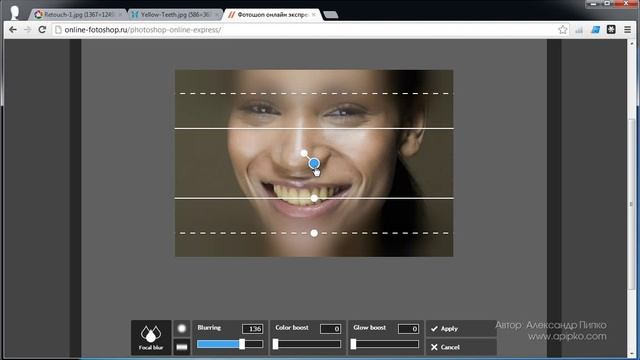Apply the focal blur effect
Screen dimensions: 640x360
click(x=461, y=329)
